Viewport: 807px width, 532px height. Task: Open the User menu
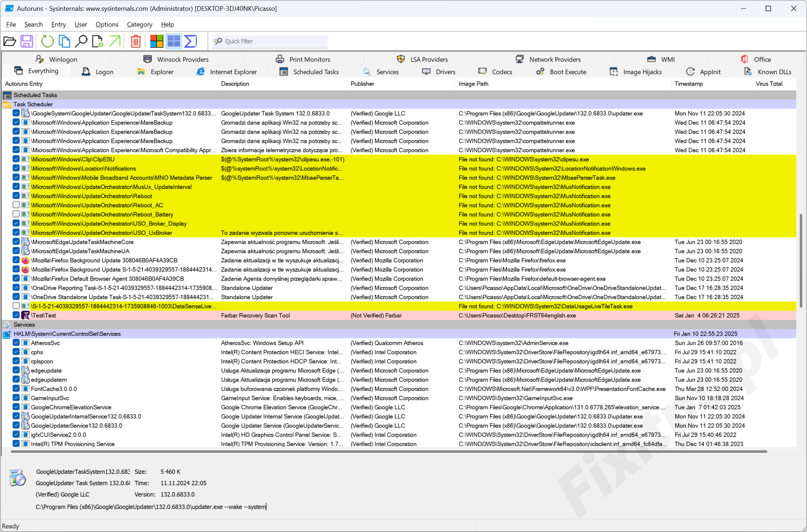coord(81,24)
